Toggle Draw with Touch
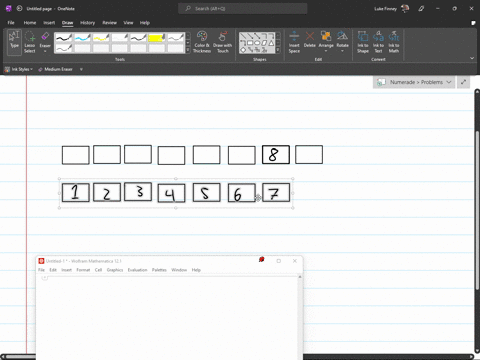 pyautogui.click(x=222, y=42)
